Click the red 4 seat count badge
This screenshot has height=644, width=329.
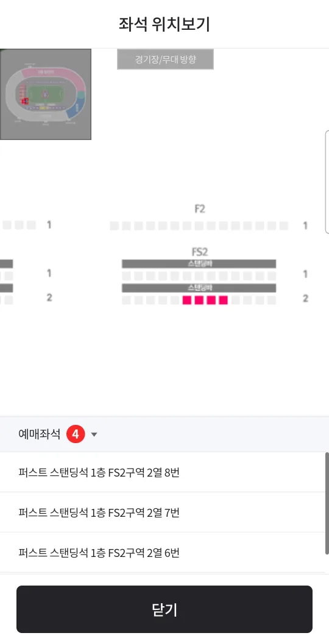coord(76,434)
